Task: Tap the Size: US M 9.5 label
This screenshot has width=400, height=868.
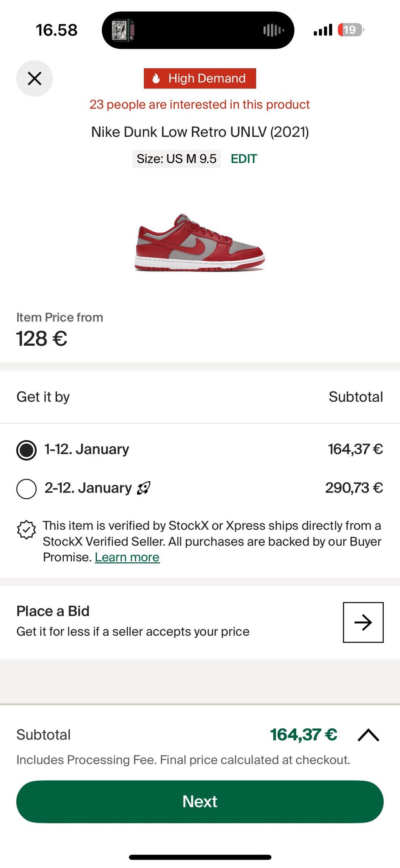Action: (x=176, y=159)
